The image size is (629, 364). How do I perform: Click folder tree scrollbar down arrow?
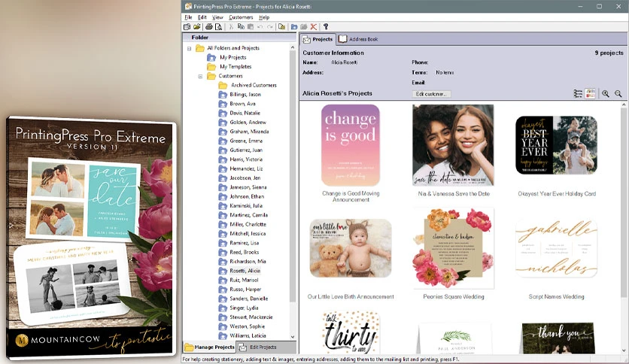293,337
